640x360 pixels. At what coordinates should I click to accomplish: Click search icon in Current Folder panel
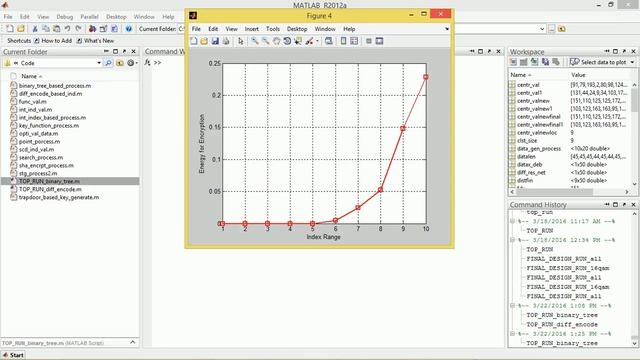click(109, 63)
